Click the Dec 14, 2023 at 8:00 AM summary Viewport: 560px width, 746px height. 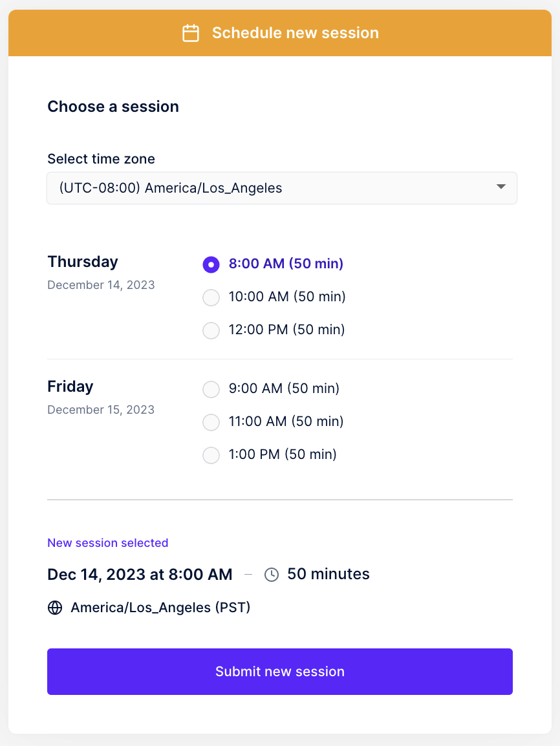point(140,574)
